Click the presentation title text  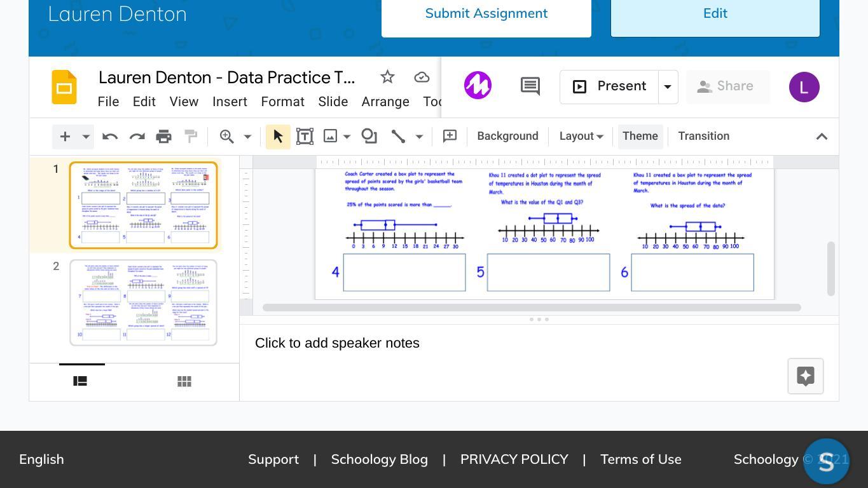[x=226, y=78]
